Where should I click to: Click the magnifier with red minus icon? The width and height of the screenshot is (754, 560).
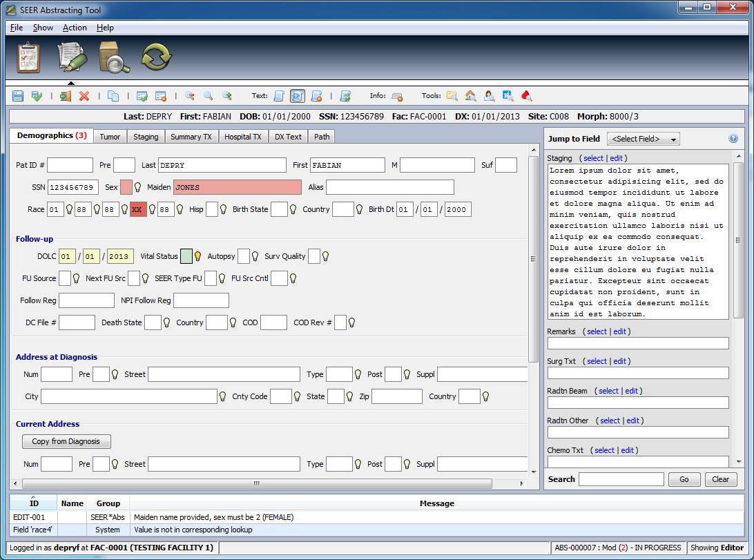[189, 96]
